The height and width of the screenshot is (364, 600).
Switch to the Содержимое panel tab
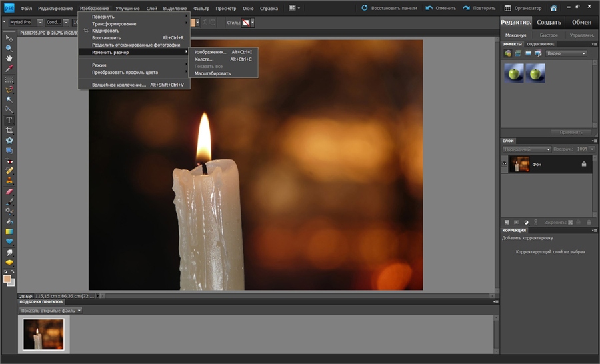(540, 44)
